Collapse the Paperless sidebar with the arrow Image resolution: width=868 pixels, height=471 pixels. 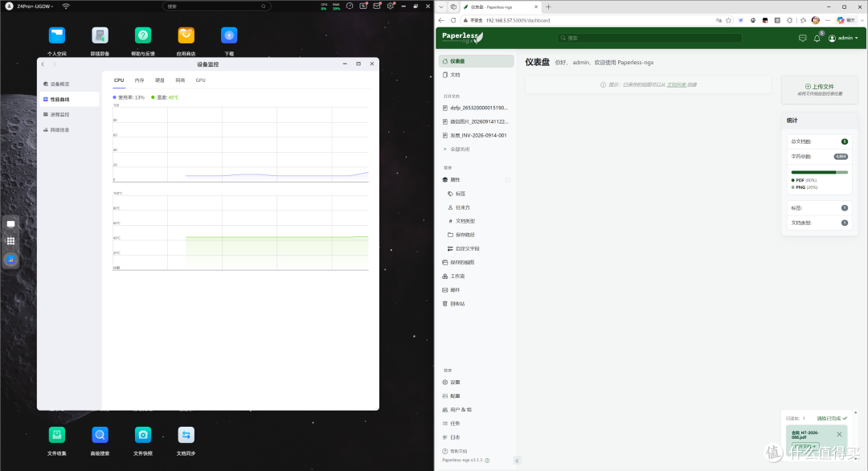517,461
